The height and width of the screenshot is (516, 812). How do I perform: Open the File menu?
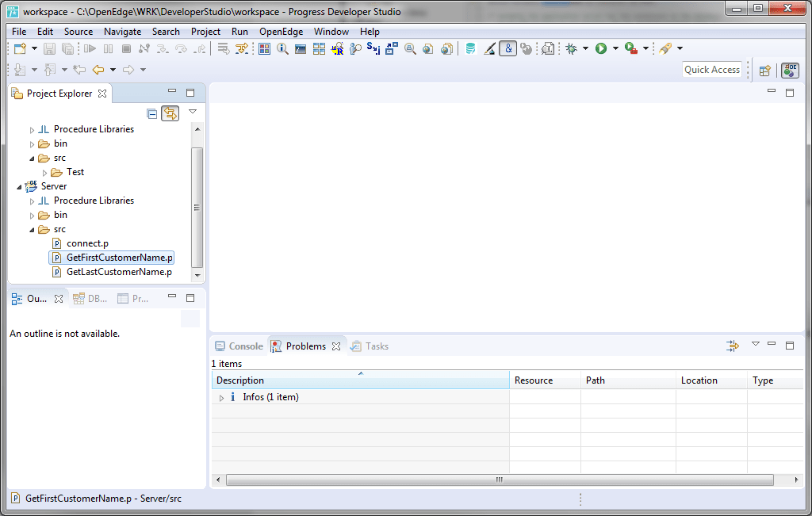point(19,32)
